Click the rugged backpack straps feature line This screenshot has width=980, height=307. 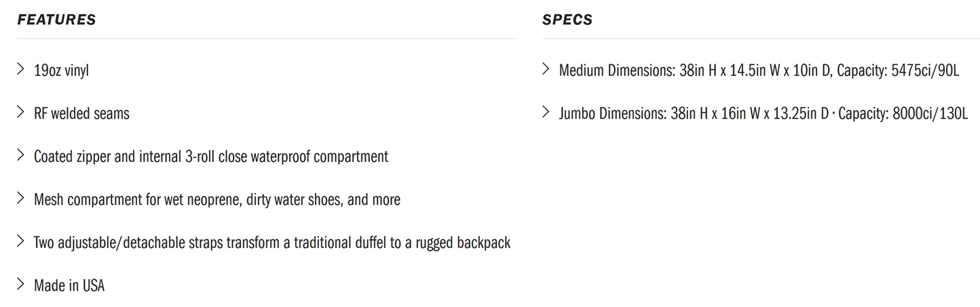(272, 243)
